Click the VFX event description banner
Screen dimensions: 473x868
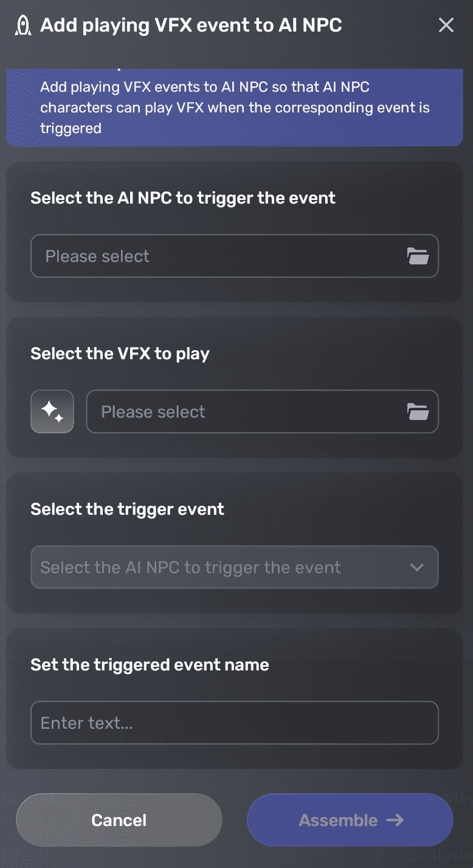(235, 108)
